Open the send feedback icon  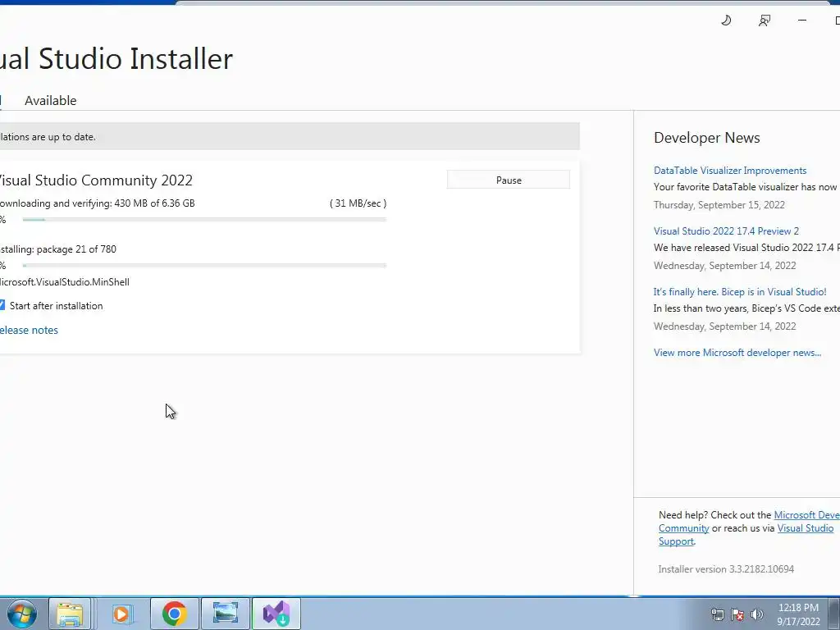coord(765,21)
